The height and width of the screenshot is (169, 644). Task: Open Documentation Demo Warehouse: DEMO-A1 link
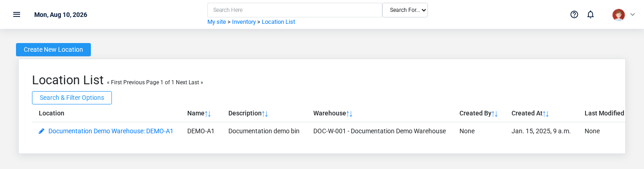[111, 131]
